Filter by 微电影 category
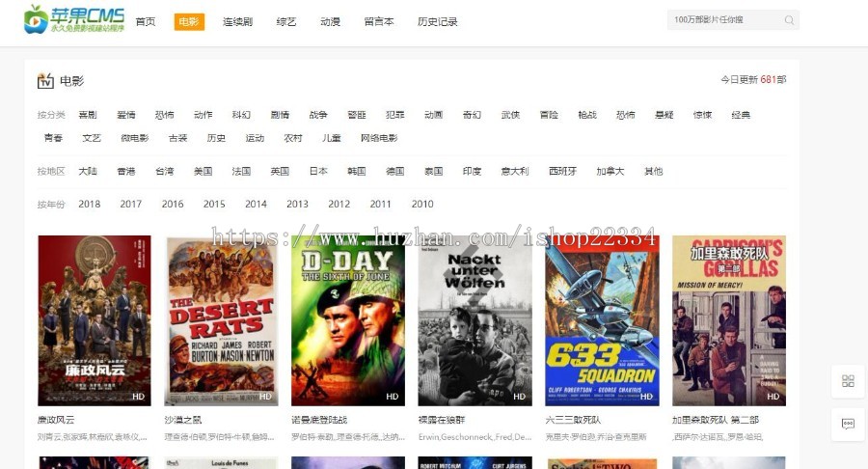Viewport: 868px width, 469px height. tap(134, 138)
